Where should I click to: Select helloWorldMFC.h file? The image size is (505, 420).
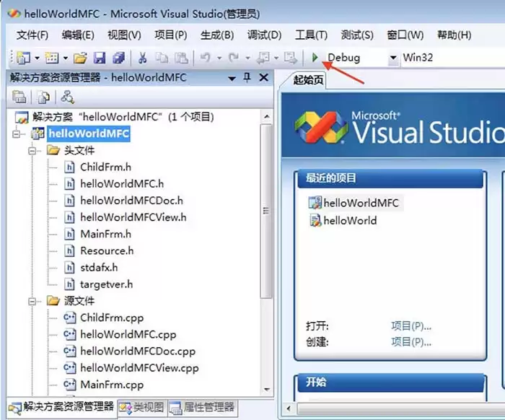click(x=122, y=184)
